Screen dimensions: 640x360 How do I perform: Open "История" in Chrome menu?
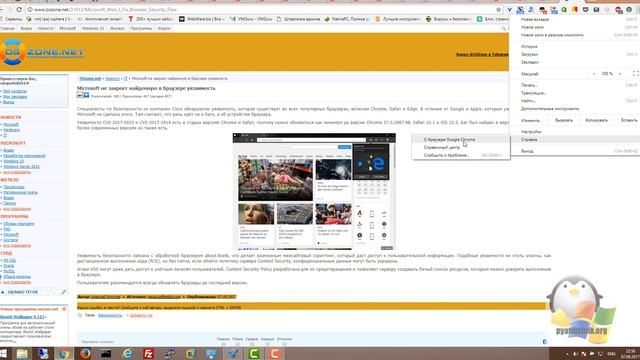[x=575, y=47]
